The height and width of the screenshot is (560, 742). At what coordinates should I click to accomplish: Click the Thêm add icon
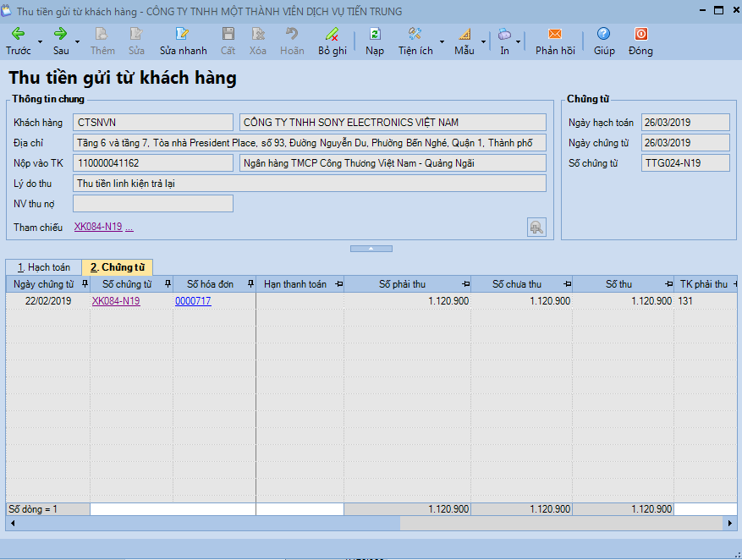coord(102,41)
